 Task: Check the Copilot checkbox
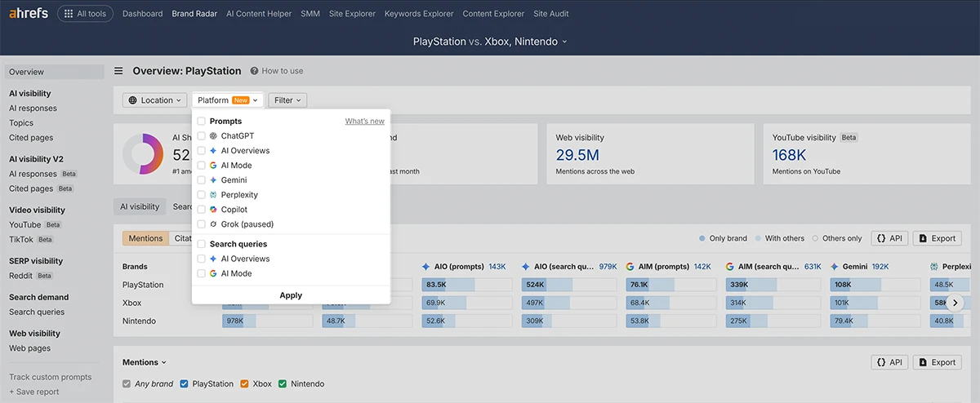pos(202,210)
